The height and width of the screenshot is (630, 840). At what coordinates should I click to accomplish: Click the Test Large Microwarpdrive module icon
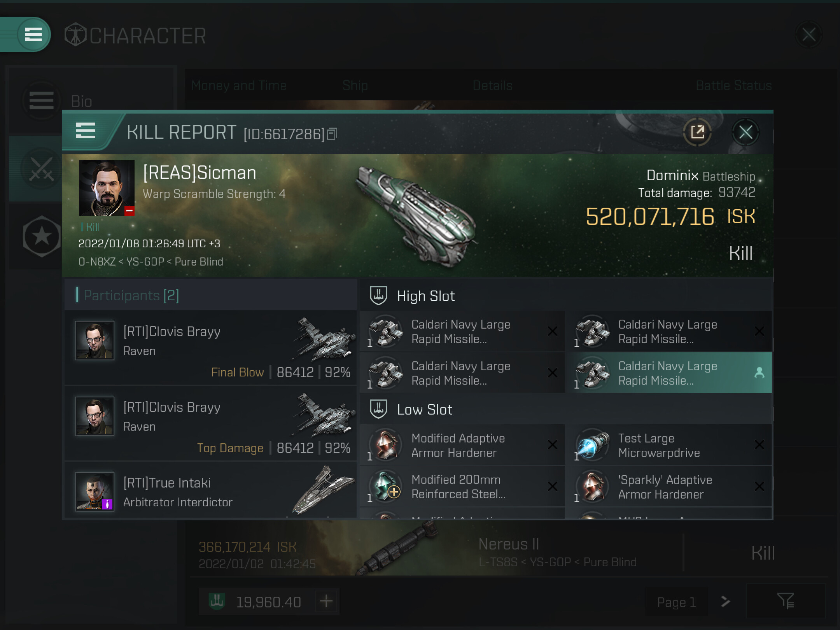coord(592,445)
